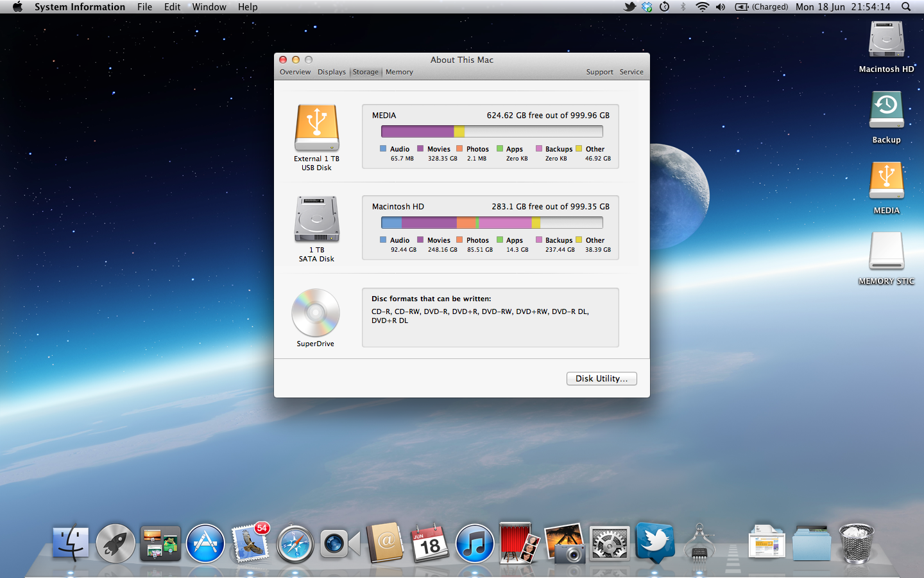Open Mail with 54 unread badge

[250, 543]
